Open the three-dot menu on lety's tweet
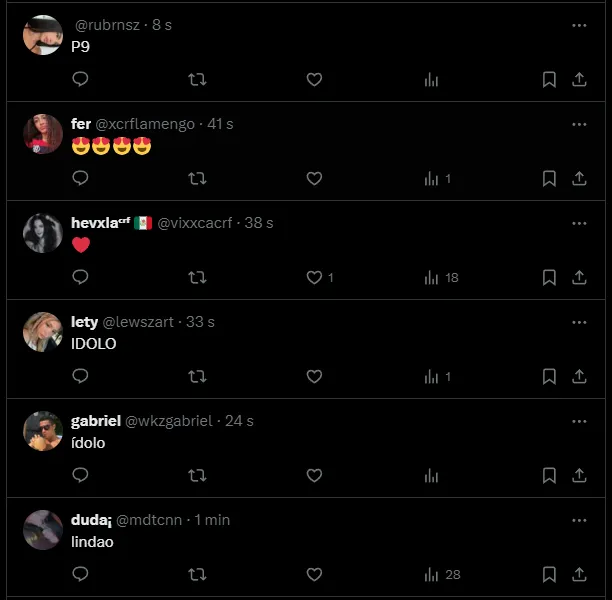Screen dimensions: 612x600 click(x=579, y=322)
